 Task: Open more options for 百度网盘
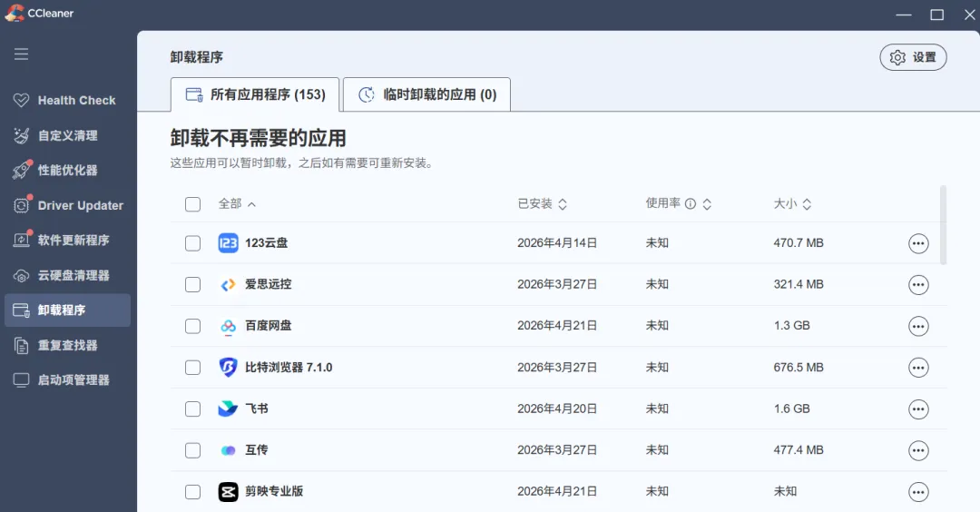click(918, 326)
